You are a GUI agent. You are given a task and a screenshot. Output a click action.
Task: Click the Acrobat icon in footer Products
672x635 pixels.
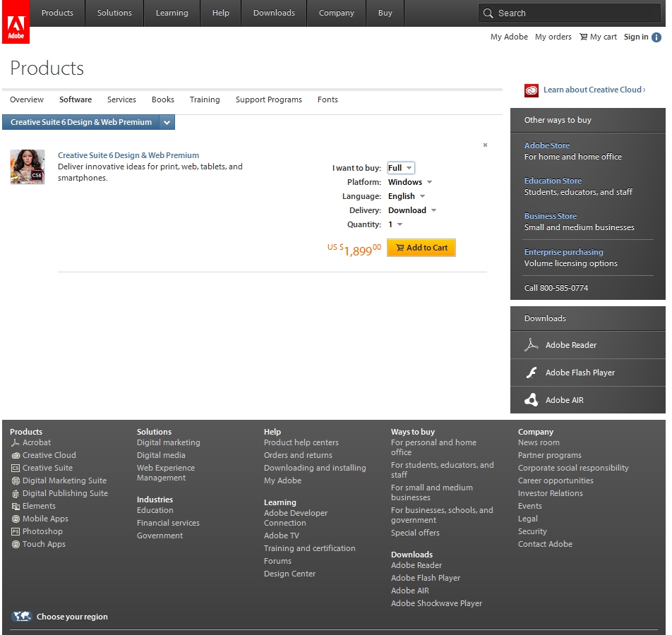16,442
